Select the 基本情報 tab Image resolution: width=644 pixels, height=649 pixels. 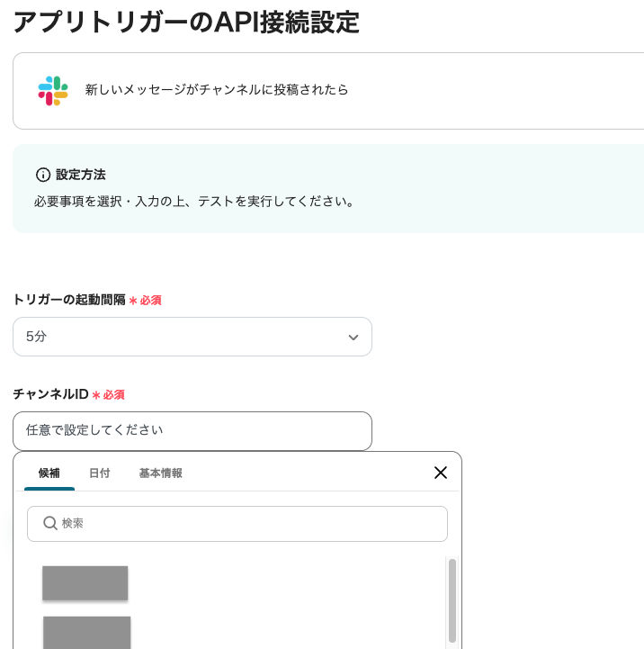click(x=160, y=473)
